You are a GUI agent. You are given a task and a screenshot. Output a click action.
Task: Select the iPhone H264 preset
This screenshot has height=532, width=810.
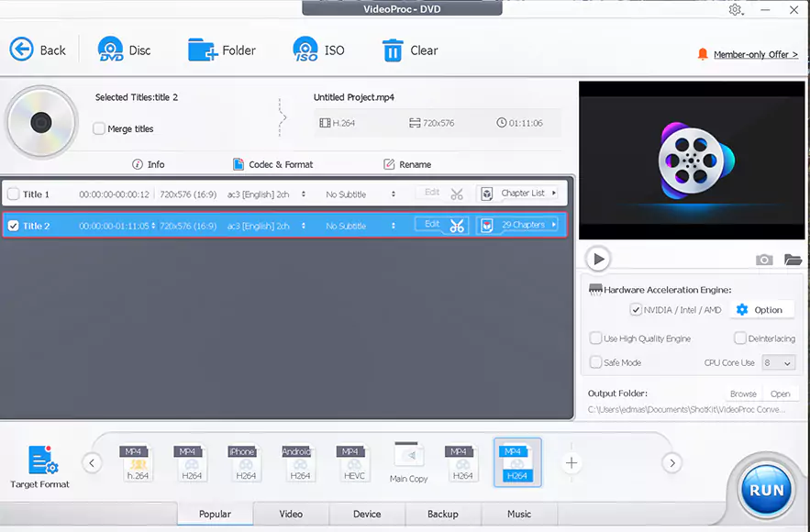pyautogui.click(x=246, y=463)
